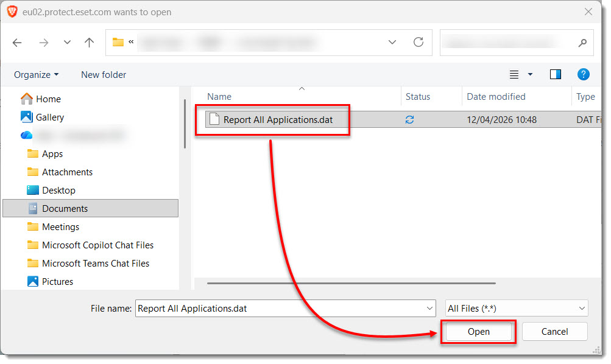Sort by Status column header
The height and width of the screenshot is (364, 611).
click(x=418, y=97)
